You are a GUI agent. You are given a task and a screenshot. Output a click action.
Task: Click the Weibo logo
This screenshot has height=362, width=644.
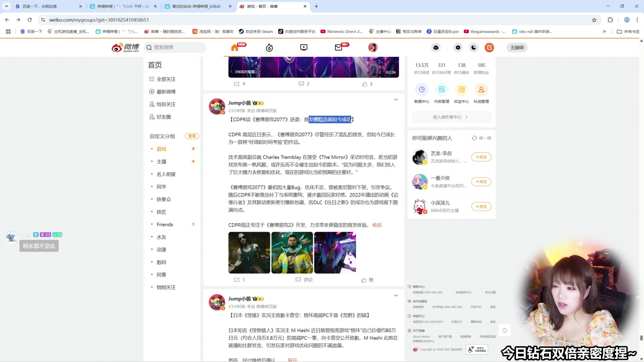pyautogui.click(x=125, y=48)
